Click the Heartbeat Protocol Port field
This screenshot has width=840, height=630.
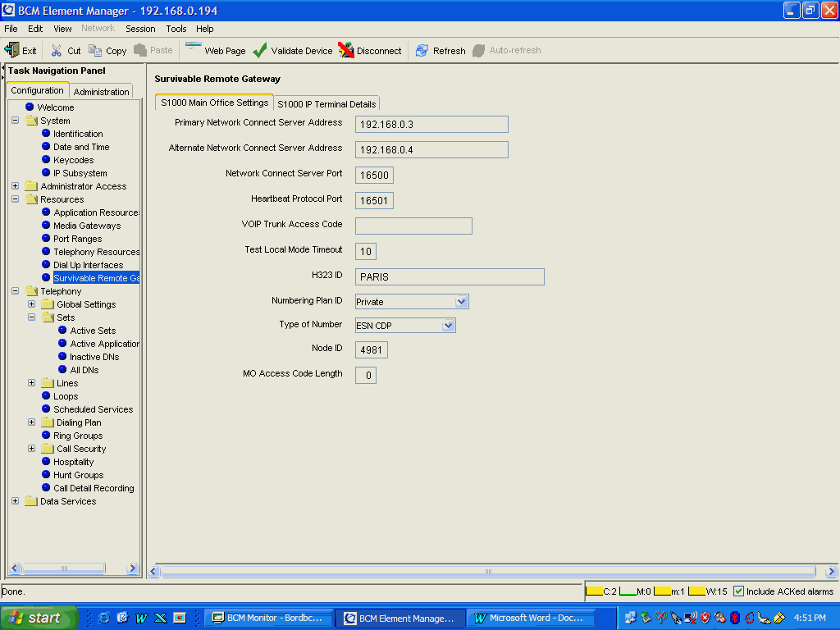[374, 200]
